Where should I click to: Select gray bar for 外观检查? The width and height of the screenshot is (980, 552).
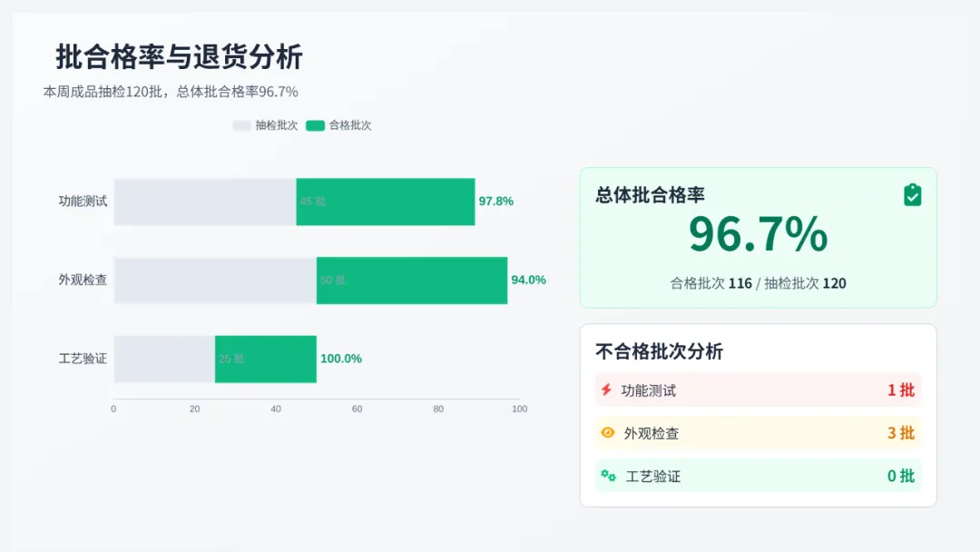coord(215,280)
